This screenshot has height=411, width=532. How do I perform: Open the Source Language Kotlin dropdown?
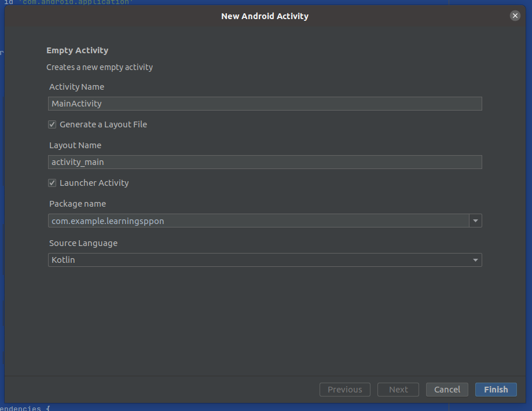point(265,260)
